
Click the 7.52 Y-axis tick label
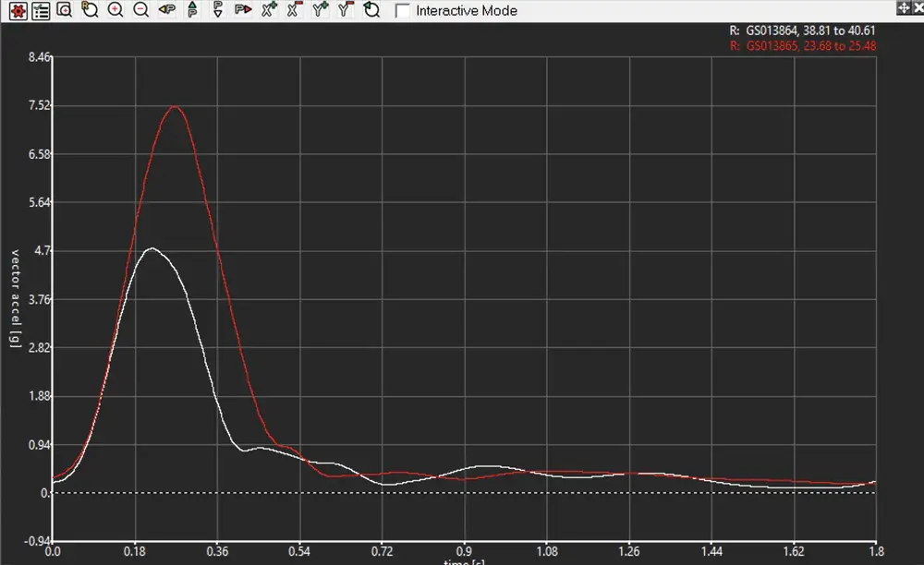pyautogui.click(x=40, y=105)
